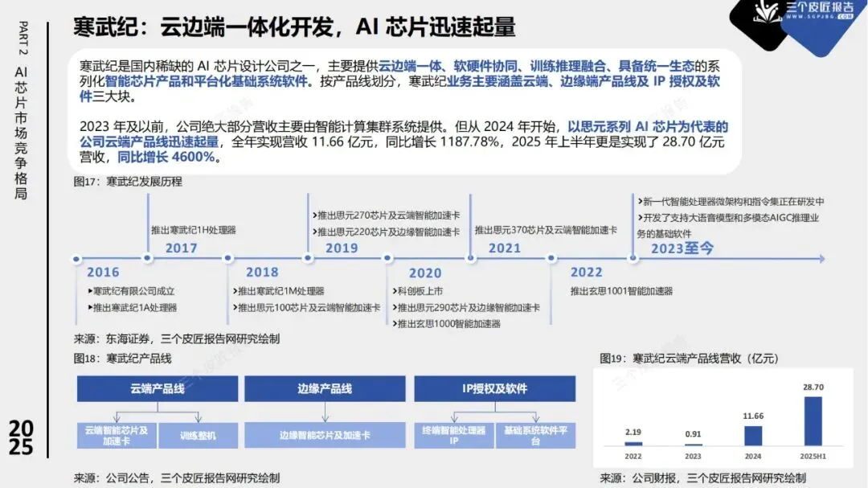Click the 2025 year mark in sidebar
Screen dimensions: 868x488
tap(21, 437)
